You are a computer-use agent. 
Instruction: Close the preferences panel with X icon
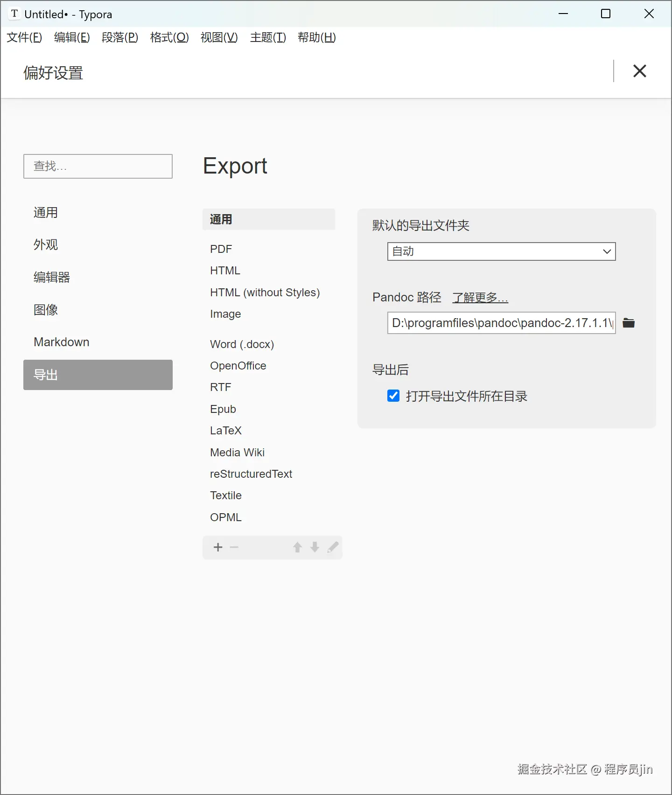[x=639, y=71]
